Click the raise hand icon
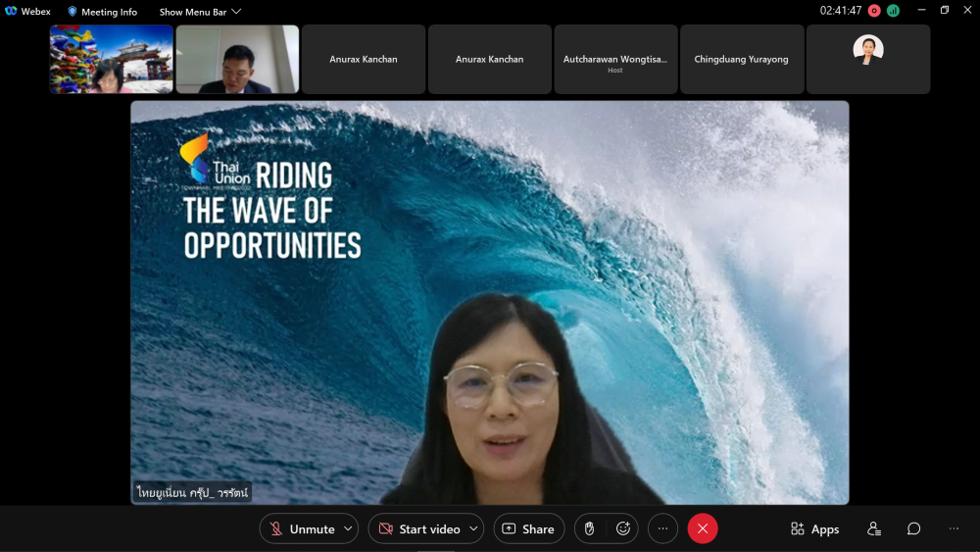 coord(589,528)
